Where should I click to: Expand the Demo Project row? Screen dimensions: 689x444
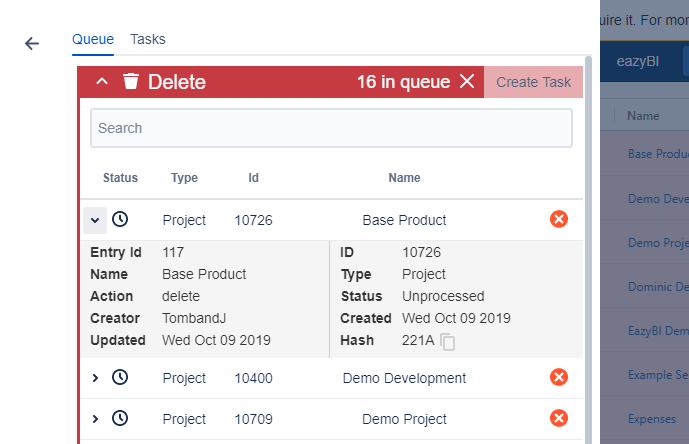(96, 419)
